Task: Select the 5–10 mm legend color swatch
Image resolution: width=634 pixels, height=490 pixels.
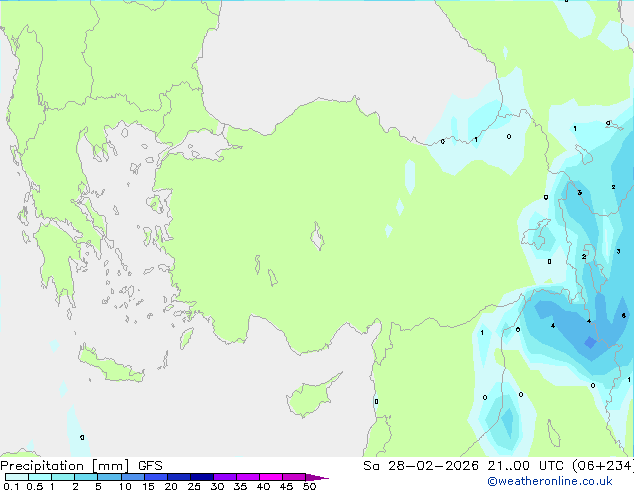Action: coord(110,477)
